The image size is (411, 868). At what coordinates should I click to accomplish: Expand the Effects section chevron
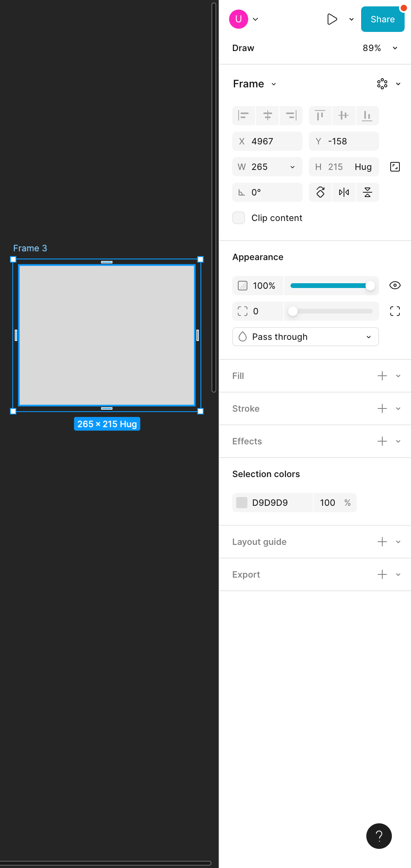click(x=398, y=441)
